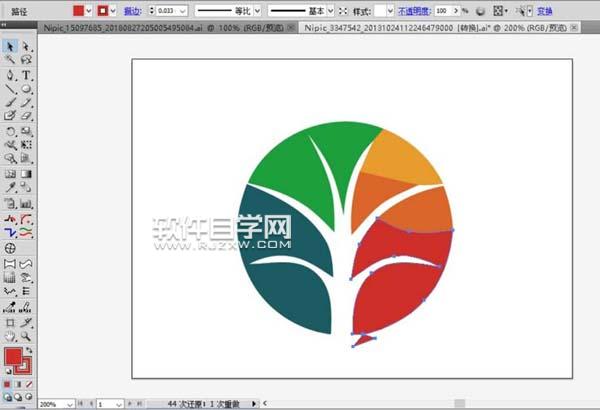
Task: Select the Scale tool
Action: [26, 131]
